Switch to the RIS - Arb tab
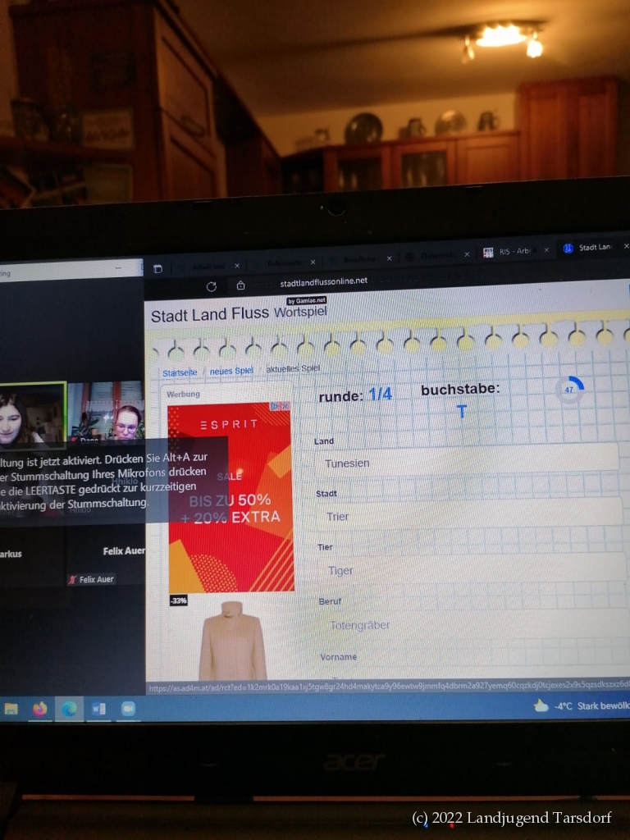The width and height of the screenshot is (630, 840). (516, 251)
